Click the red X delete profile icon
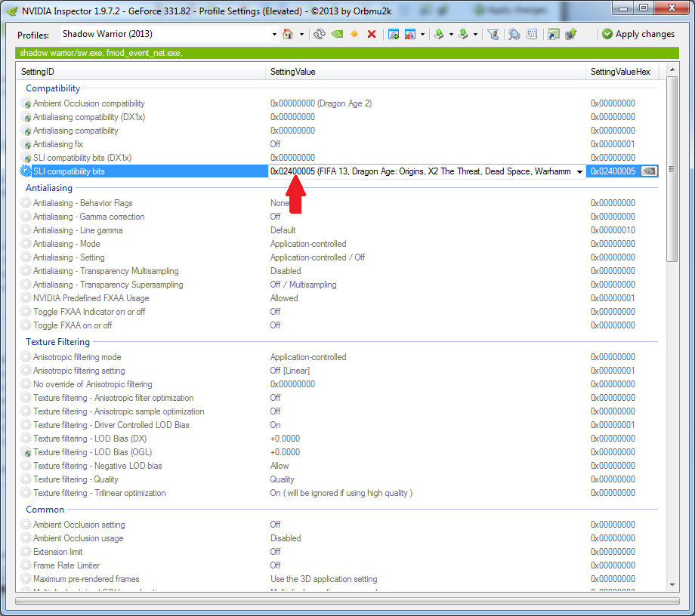The width and height of the screenshot is (695, 616). coord(372,34)
